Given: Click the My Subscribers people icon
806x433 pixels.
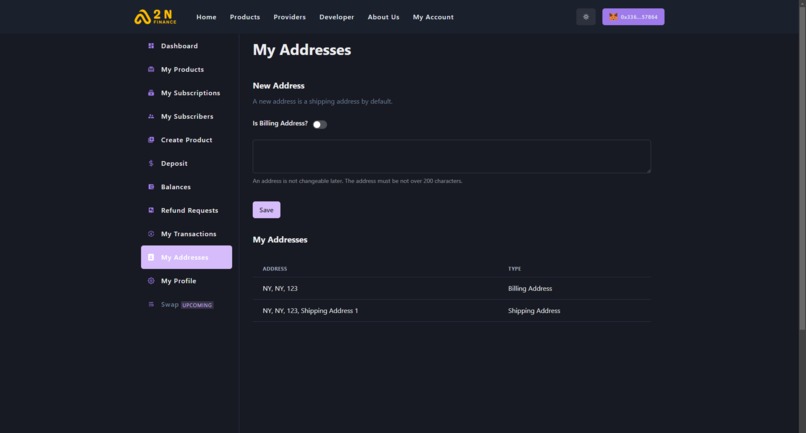Looking at the screenshot, I should pos(151,116).
